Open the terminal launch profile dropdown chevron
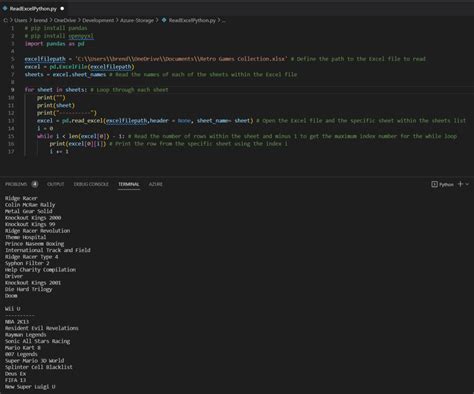The height and width of the screenshot is (394, 474). 467,184
